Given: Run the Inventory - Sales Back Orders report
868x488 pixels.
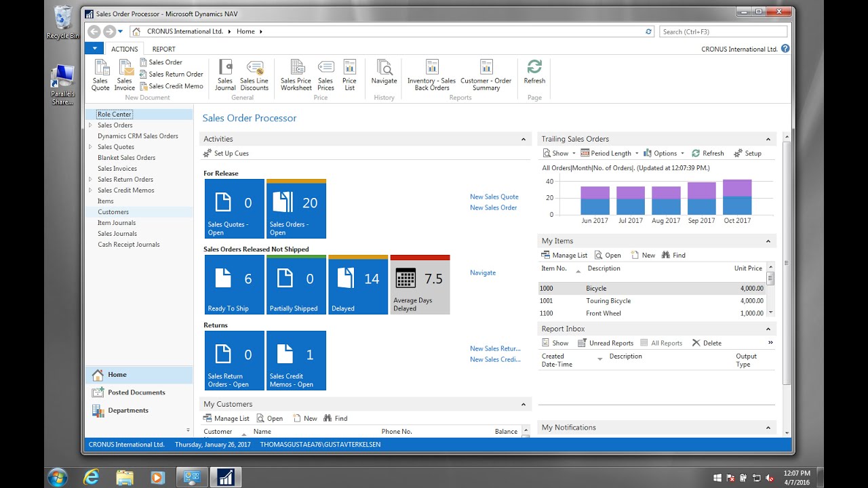Looking at the screenshot, I should (x=432, y=75).
